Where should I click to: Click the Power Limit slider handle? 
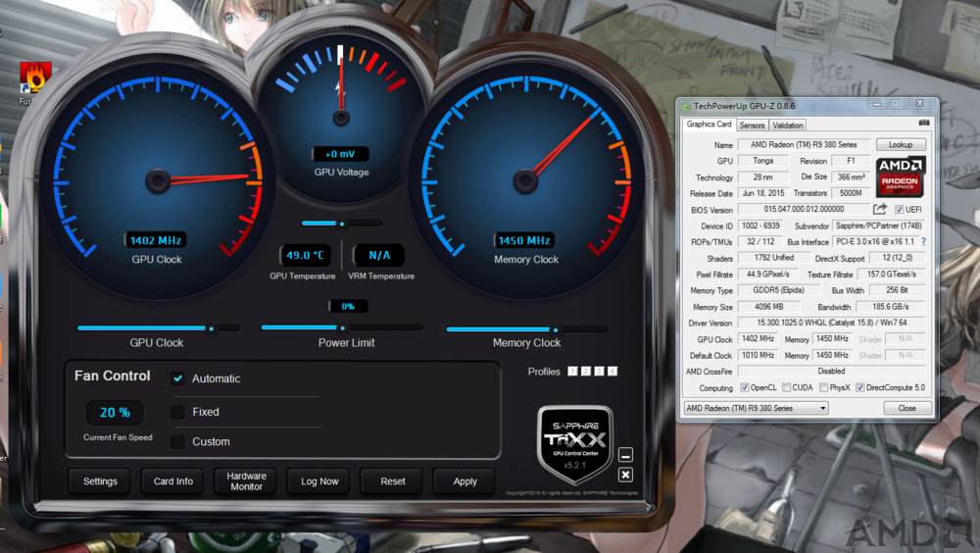342,327
